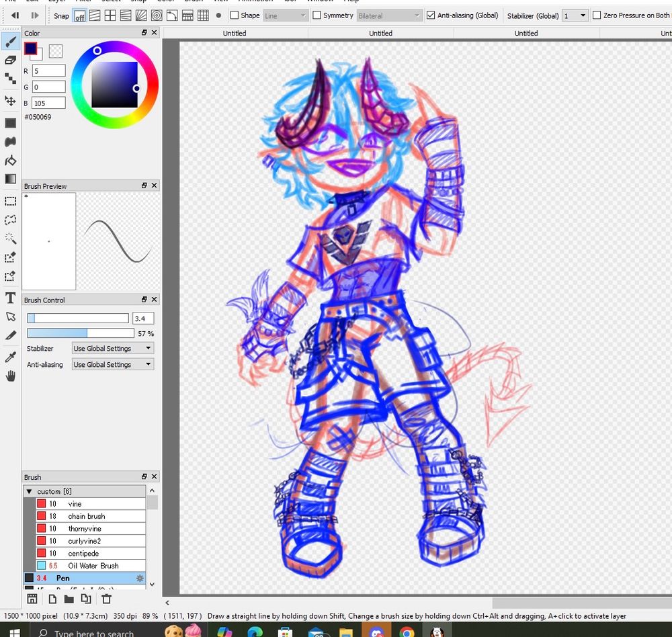
Task: Open the Symmetry Bilateral dropdown
Action: (388, 16)
